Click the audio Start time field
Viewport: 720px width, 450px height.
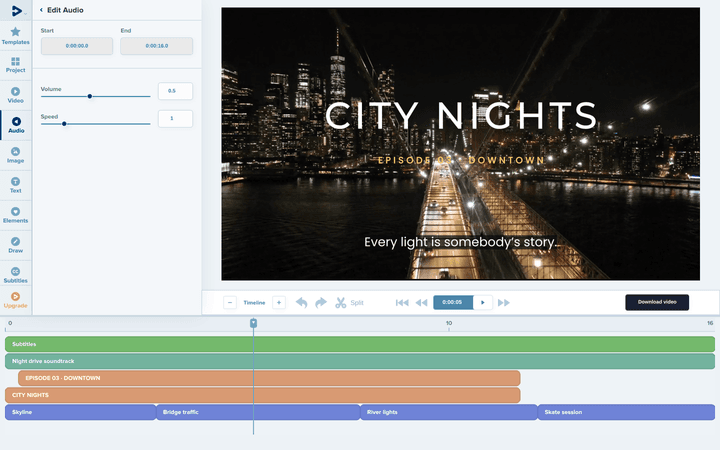pos(77,46)
